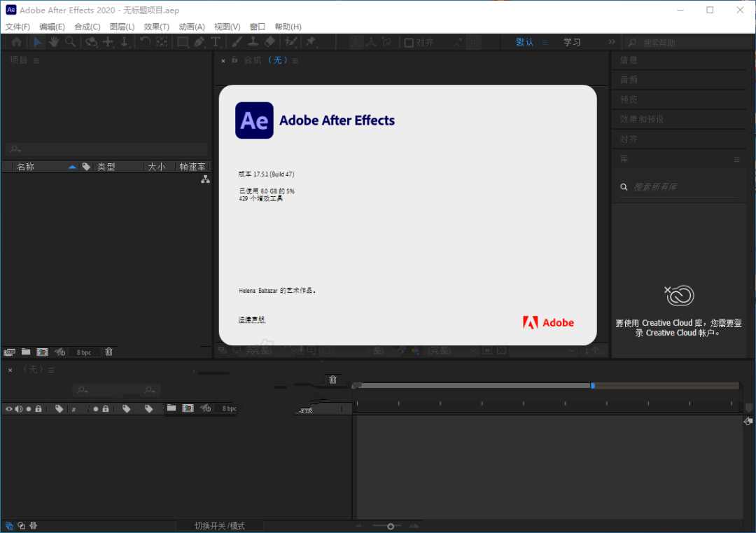Open the 默认 workspace menu
The height and width of the screenshot is (533, 756).
(x=545, y=43)
